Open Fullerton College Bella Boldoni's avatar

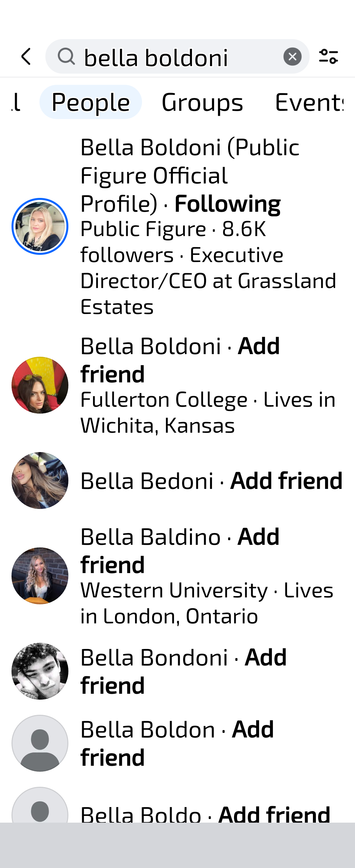pyautogui.click(x=40, y=385)
